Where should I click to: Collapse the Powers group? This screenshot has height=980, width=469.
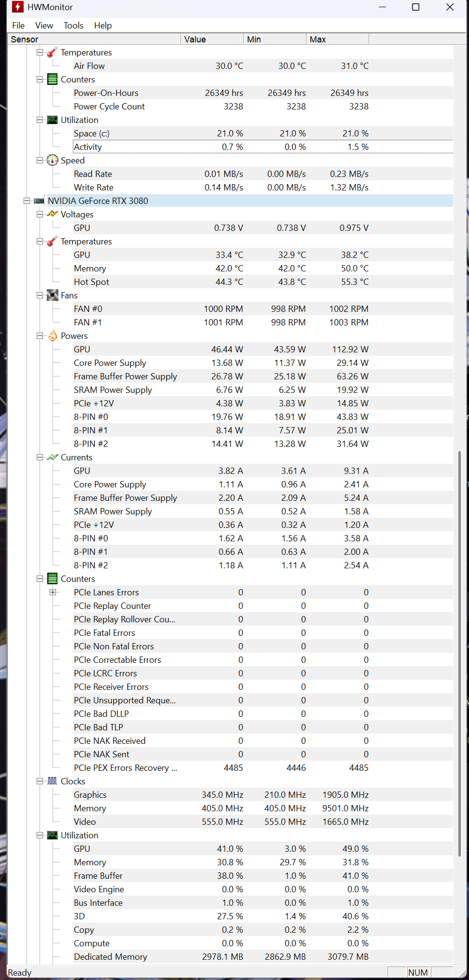coord(40,336)
